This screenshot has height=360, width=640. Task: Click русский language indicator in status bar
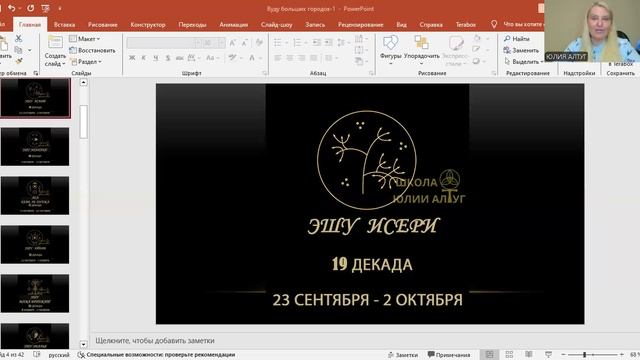pyautogui.click(x=59, y=355)
